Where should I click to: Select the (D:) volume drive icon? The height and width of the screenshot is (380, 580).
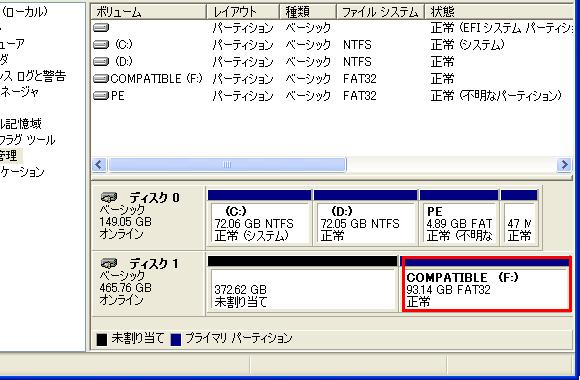click(x=101, y=61)
